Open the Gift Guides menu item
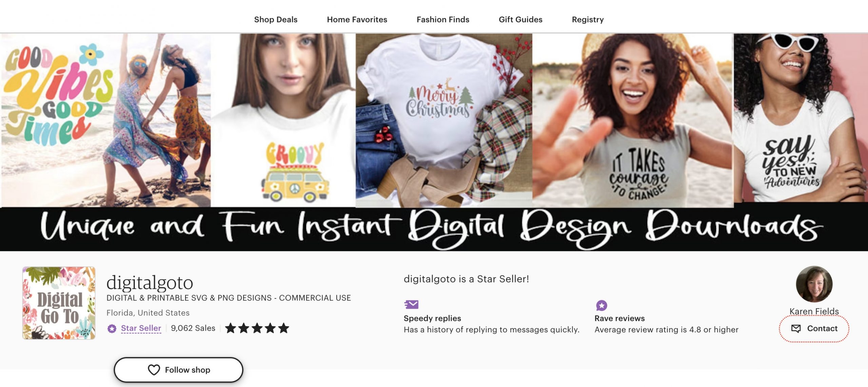 click(520, 19)
